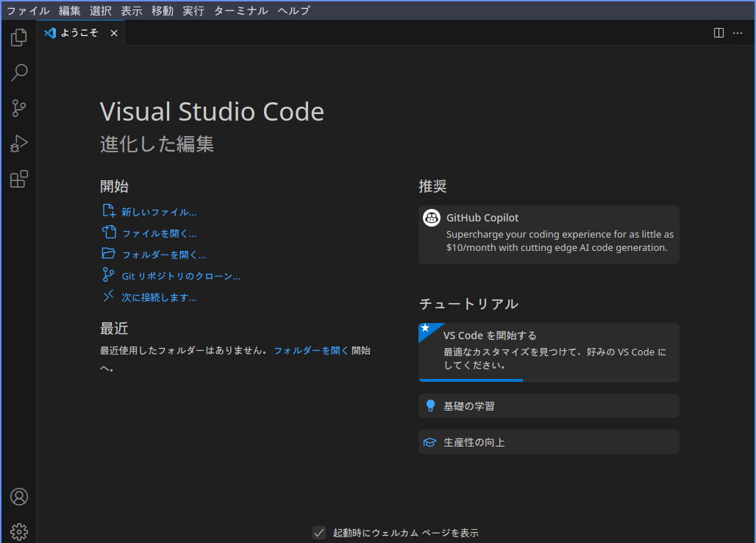Viewport: 756px width, 543px height.
Task: Click the VS Code logo on ようこそ tab
Action: click(x=50, y=33)
